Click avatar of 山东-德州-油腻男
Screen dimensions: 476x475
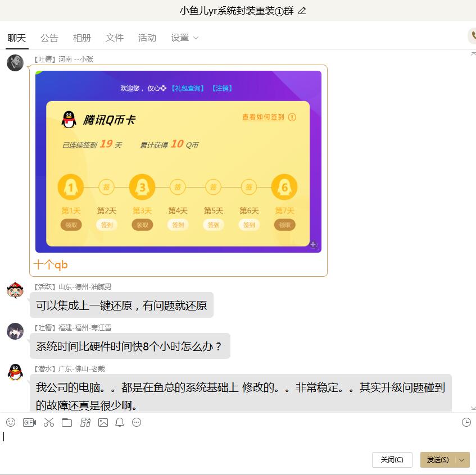tap(15, 290)
